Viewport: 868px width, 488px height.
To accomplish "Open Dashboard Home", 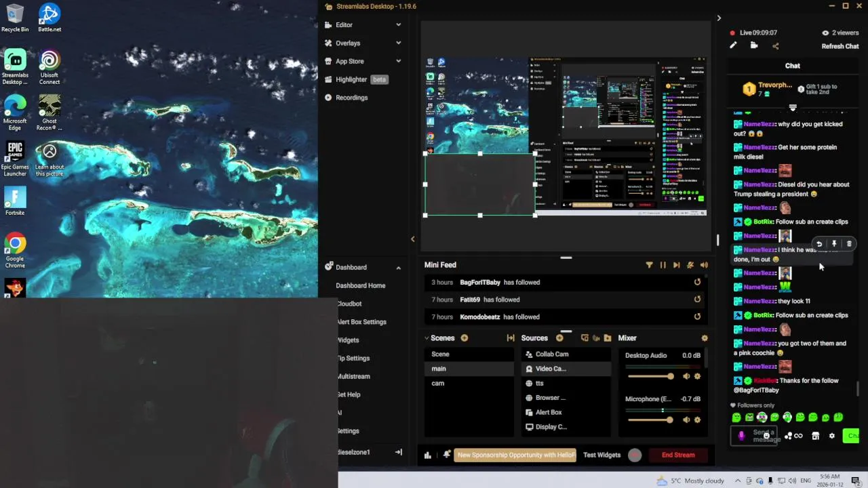I will 361,285.
